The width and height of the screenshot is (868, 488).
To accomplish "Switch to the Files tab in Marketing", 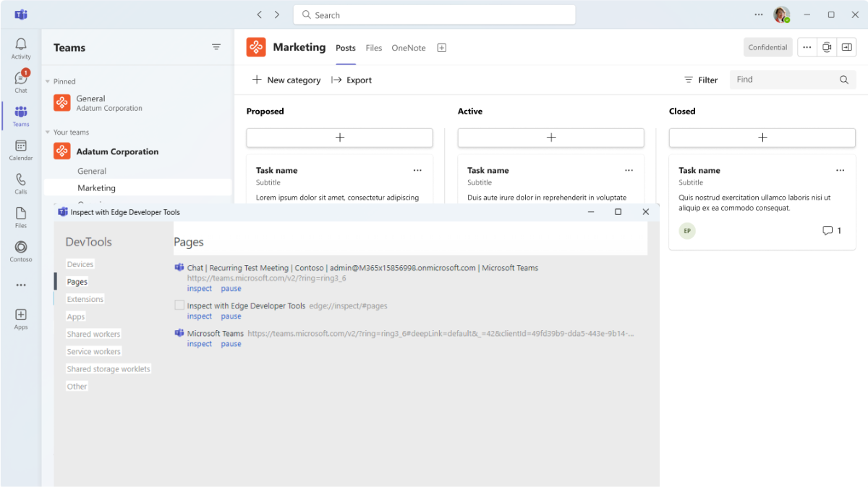I will (x=373, y=48).
